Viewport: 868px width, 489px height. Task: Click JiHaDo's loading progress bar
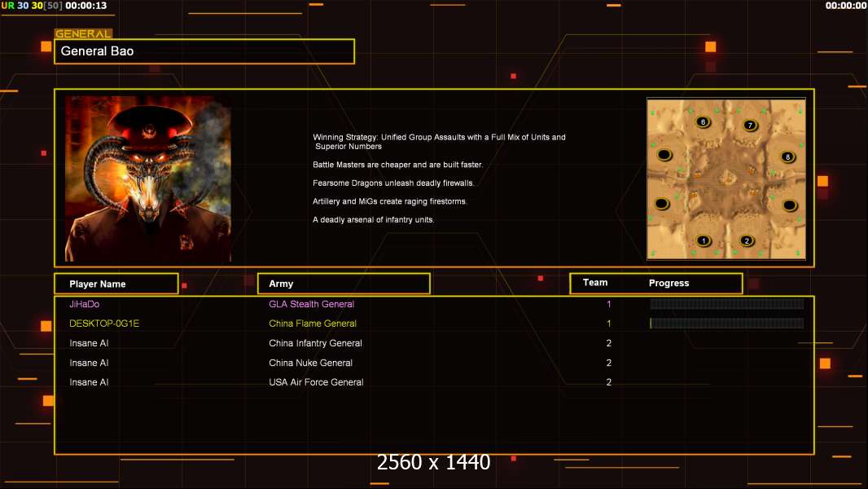tap(727, 303)
